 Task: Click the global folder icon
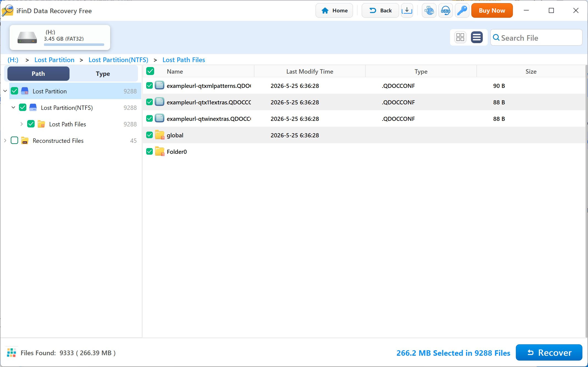tap(160, 135)
